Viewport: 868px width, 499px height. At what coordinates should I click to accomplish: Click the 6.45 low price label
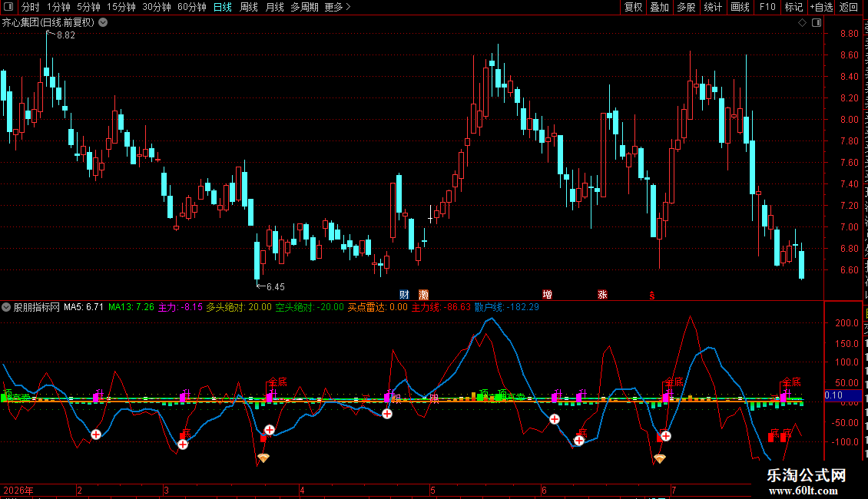(x=276, y=286)
